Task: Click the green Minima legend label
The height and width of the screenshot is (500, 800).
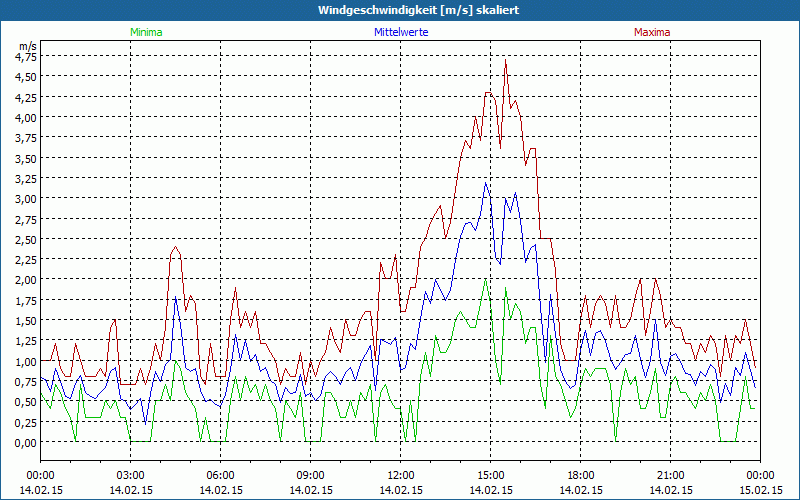Action: click(146, 32)
